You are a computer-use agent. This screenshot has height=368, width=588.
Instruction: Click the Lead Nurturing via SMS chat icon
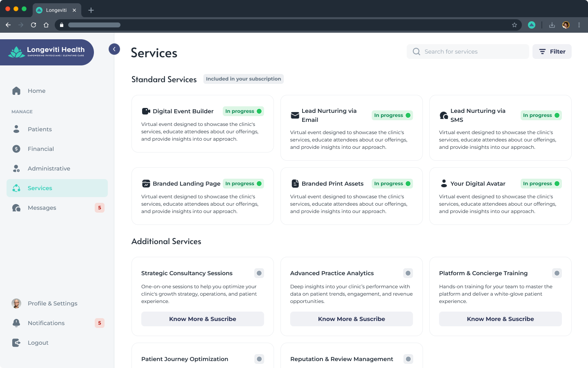click(x=444, y=115)
